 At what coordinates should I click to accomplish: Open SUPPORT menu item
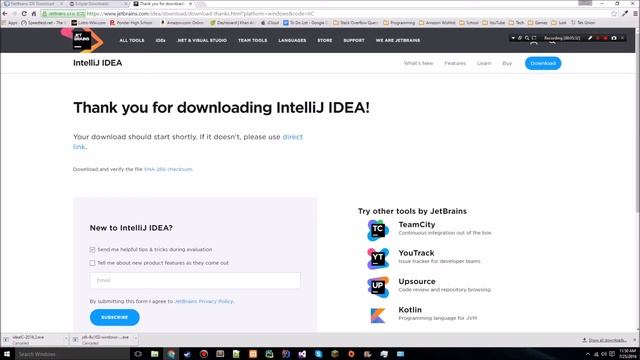(354, 40)
